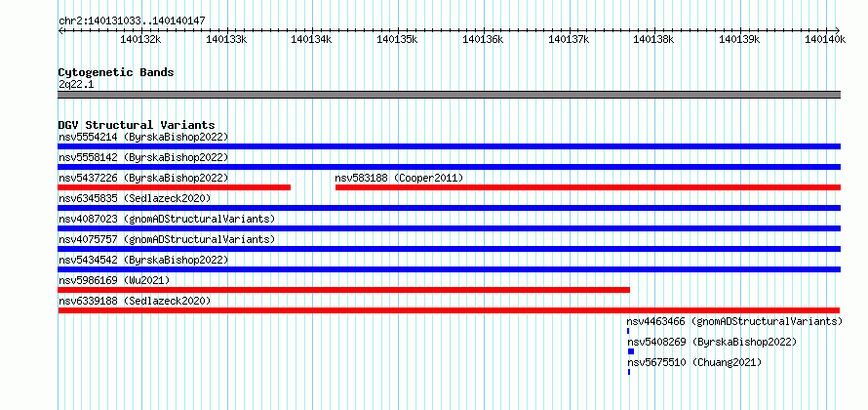868x410 pixels.
Task: Click the 140135k ruler label
Action: [397, 39]
